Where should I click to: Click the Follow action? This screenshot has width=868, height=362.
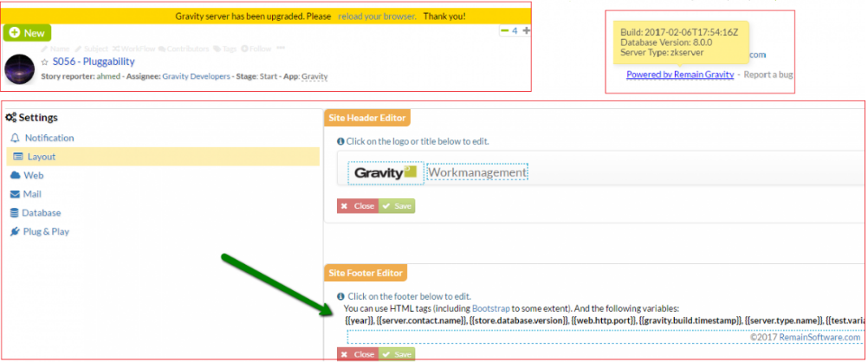256,48
